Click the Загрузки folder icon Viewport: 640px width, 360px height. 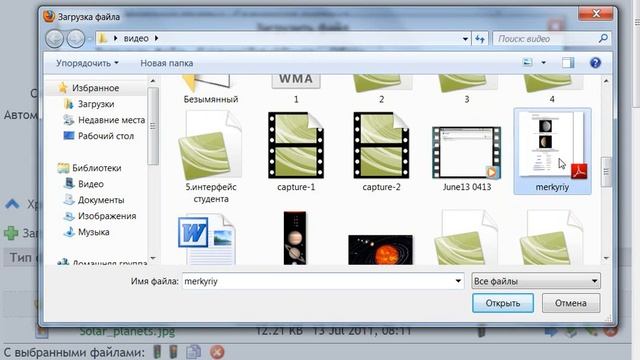click(x=69, y=104)
